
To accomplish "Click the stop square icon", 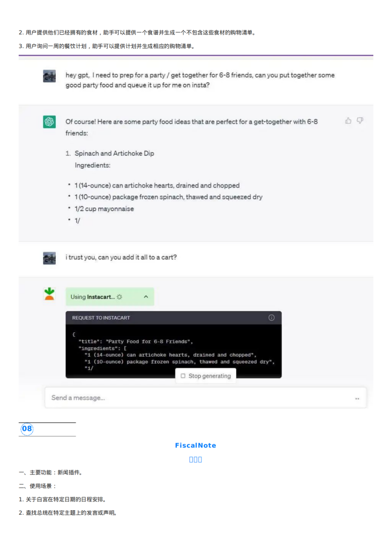I will pyautogui.click(x=183, y=376).
